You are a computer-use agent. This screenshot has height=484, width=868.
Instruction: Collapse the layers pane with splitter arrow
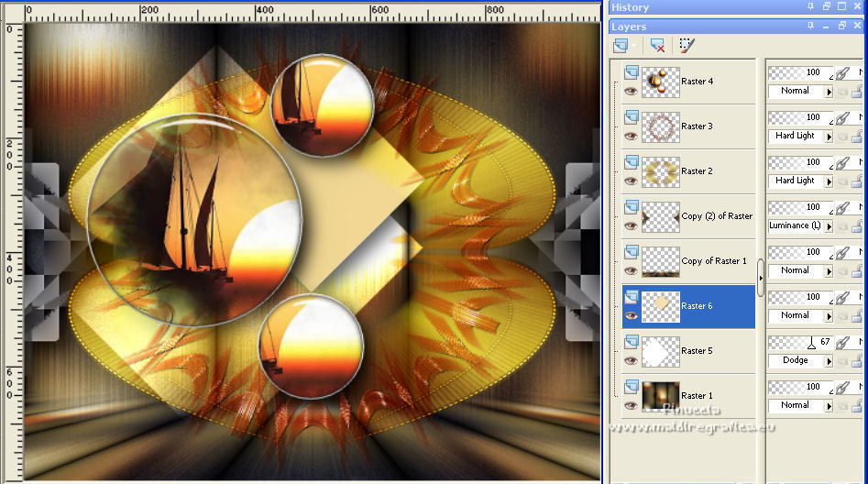761,278
